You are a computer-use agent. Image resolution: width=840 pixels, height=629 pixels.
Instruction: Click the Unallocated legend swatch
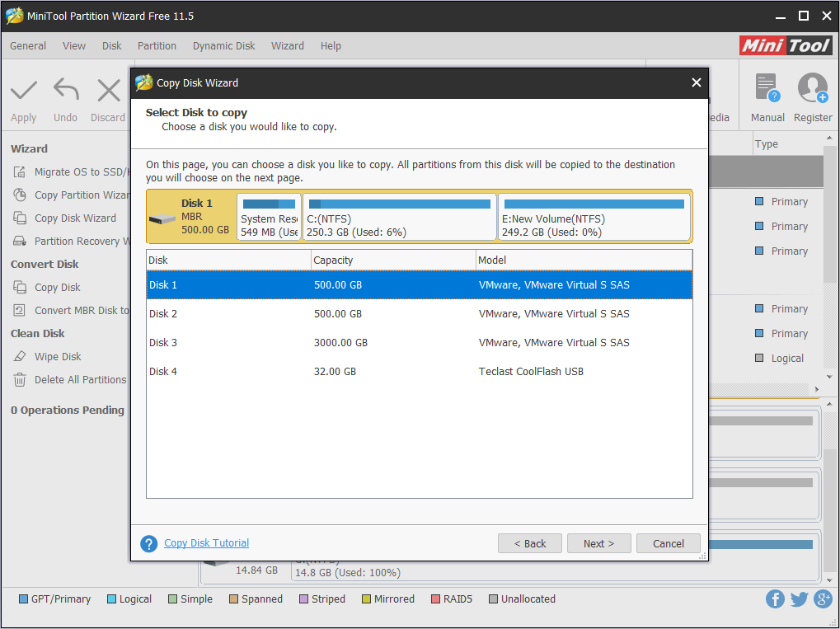click(494, 599)
